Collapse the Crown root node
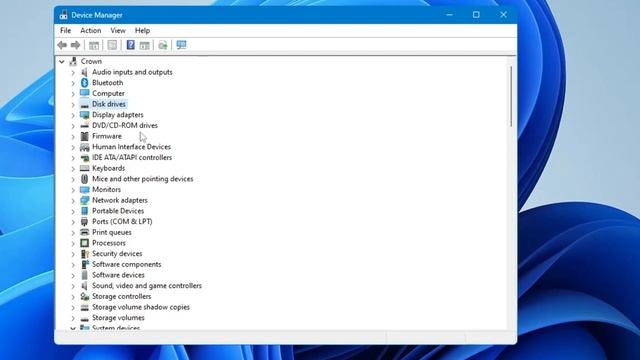The height and width of the screenshot is (360, 640). click(62, 62)
